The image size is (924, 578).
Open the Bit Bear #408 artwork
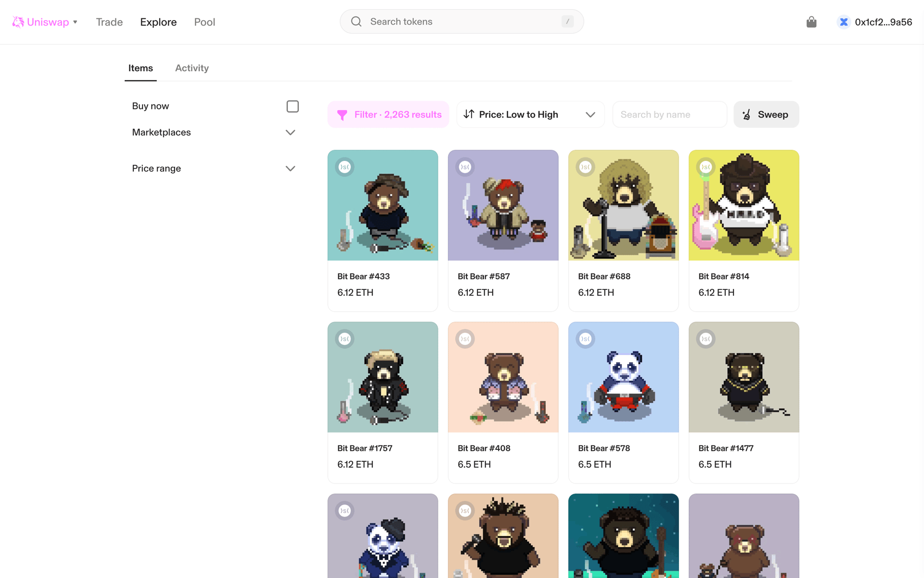pos(503,377)
